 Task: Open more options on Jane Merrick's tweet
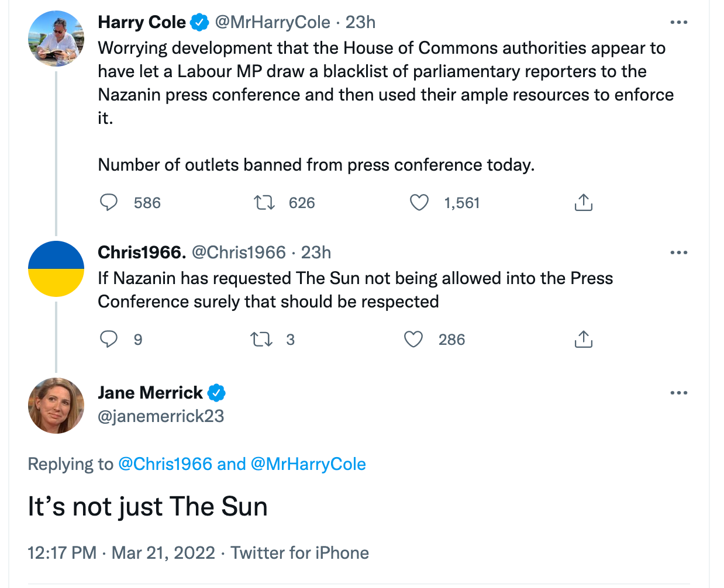[x=678, y=393]
